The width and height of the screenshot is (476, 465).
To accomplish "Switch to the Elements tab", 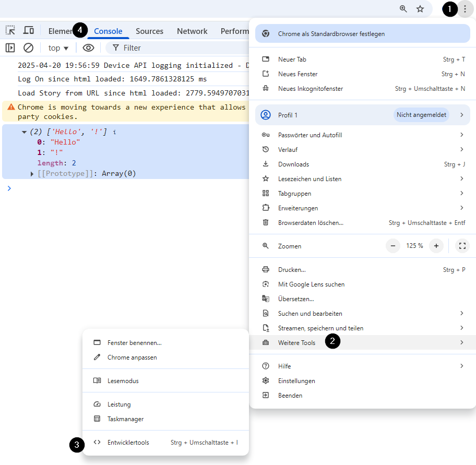I will [61, 31].
